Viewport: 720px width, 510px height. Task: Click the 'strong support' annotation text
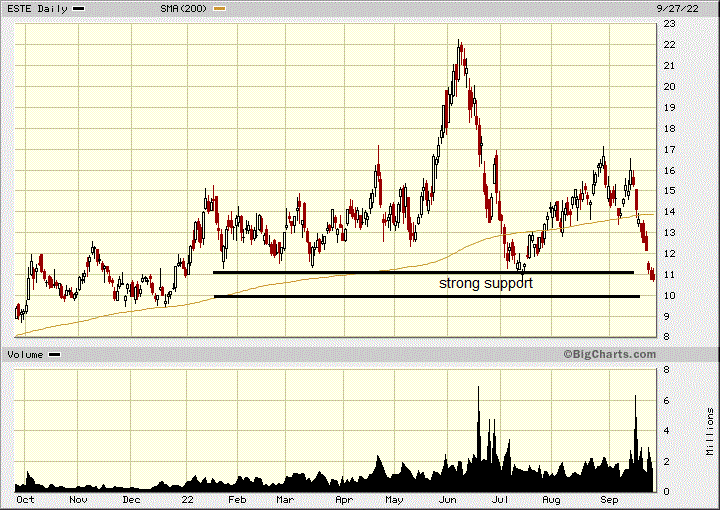486,283
